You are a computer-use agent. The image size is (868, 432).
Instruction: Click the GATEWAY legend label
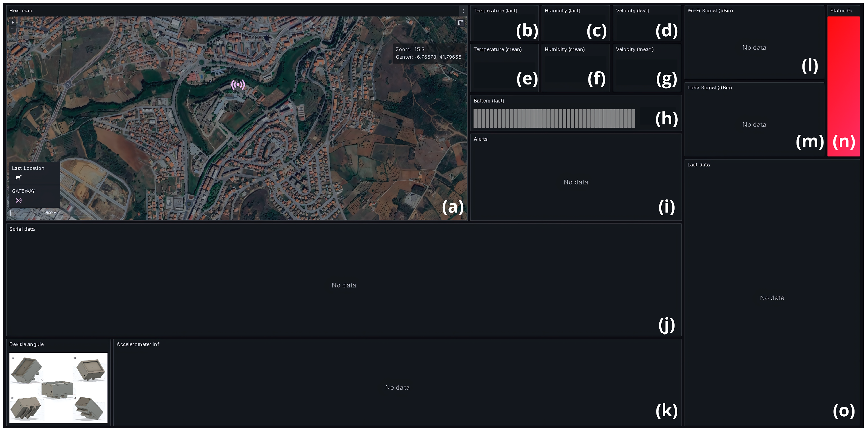[23, 191]
